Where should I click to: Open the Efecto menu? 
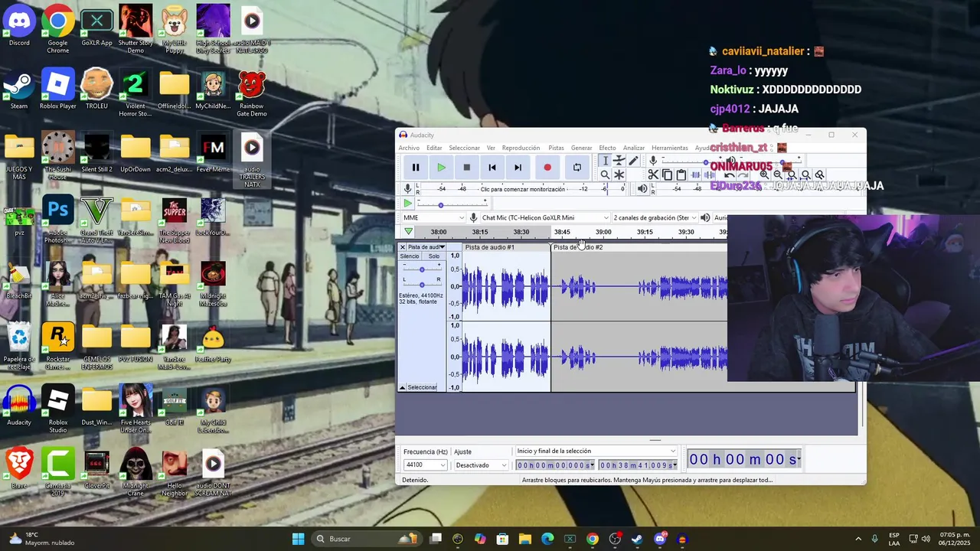click(607, 148)
